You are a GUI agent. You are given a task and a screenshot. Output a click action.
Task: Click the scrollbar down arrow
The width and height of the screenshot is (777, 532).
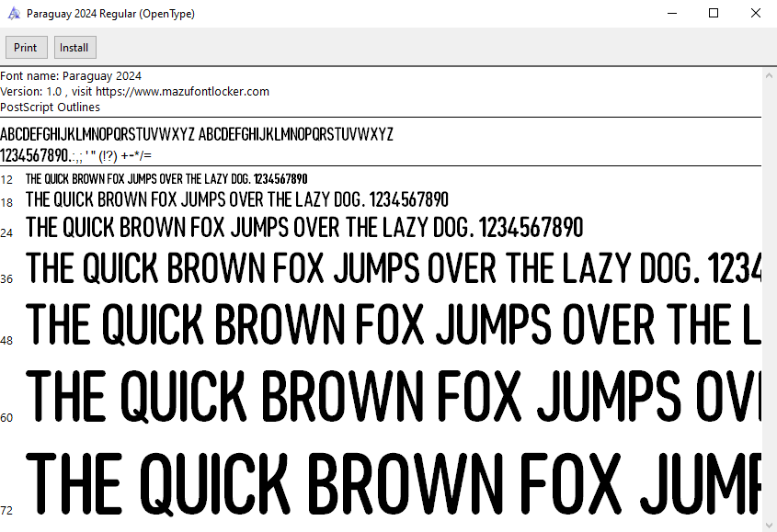[770, 524]
